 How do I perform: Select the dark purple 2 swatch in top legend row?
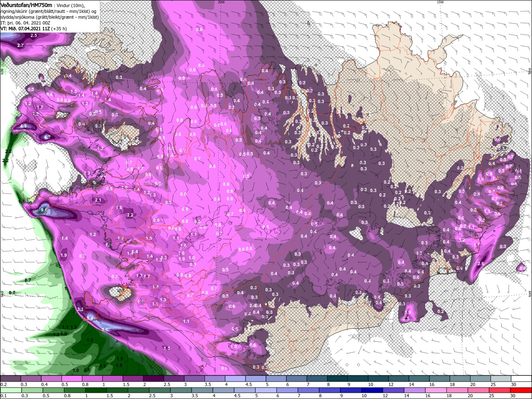pyautogui.click(x=153, y=379)
